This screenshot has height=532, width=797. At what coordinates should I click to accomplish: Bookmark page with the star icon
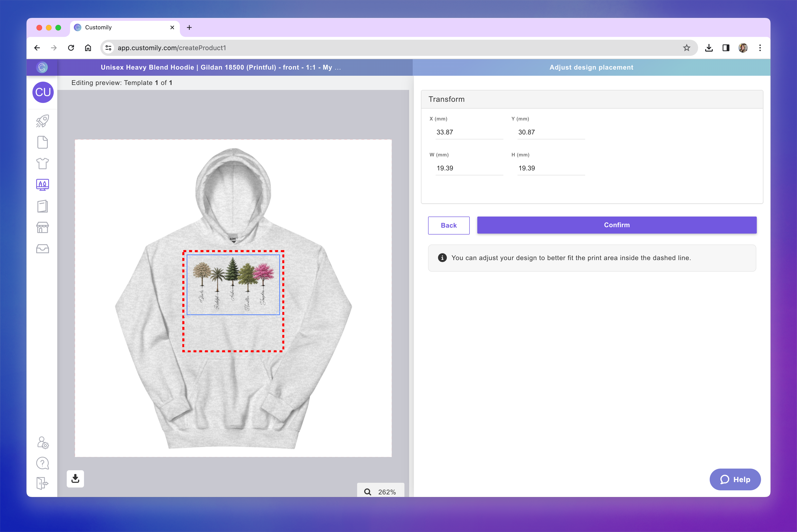point(686,48)
